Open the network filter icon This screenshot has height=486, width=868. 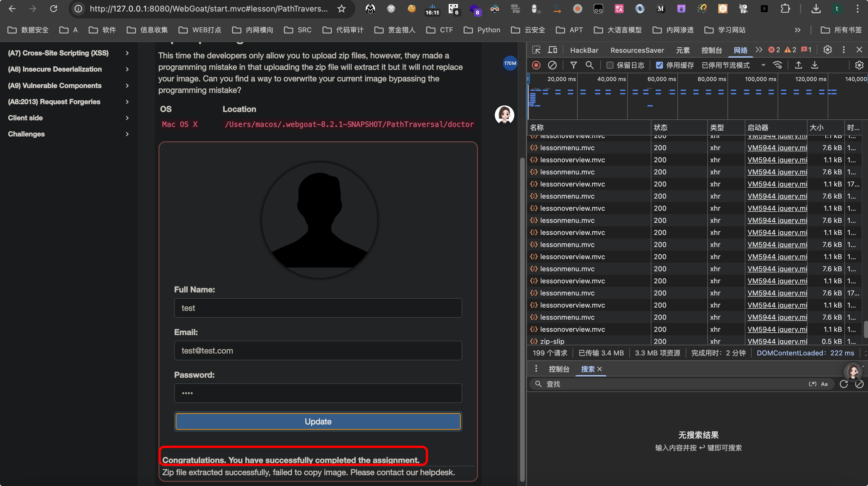coord(573,65)
